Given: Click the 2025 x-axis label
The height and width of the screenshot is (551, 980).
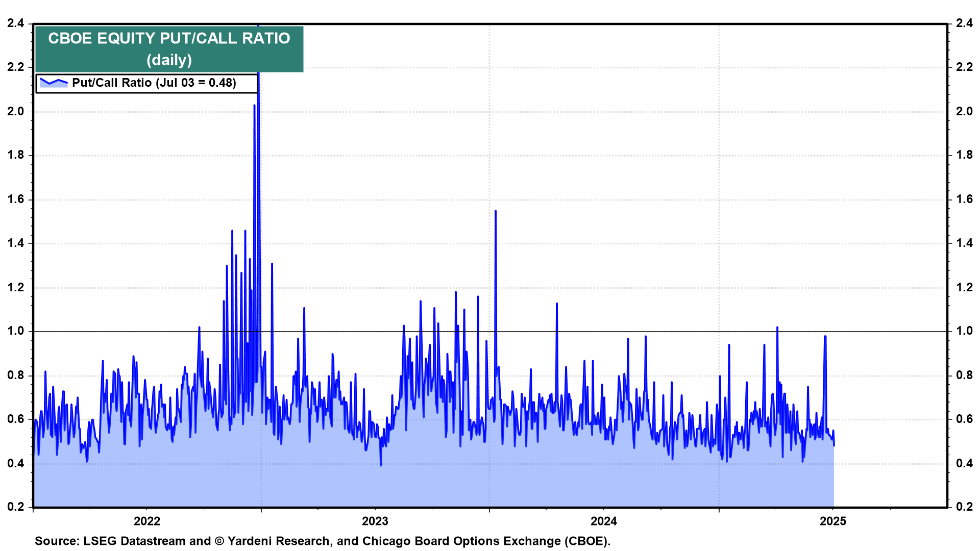Looking at the screenshot, I should tap(832, 521).
